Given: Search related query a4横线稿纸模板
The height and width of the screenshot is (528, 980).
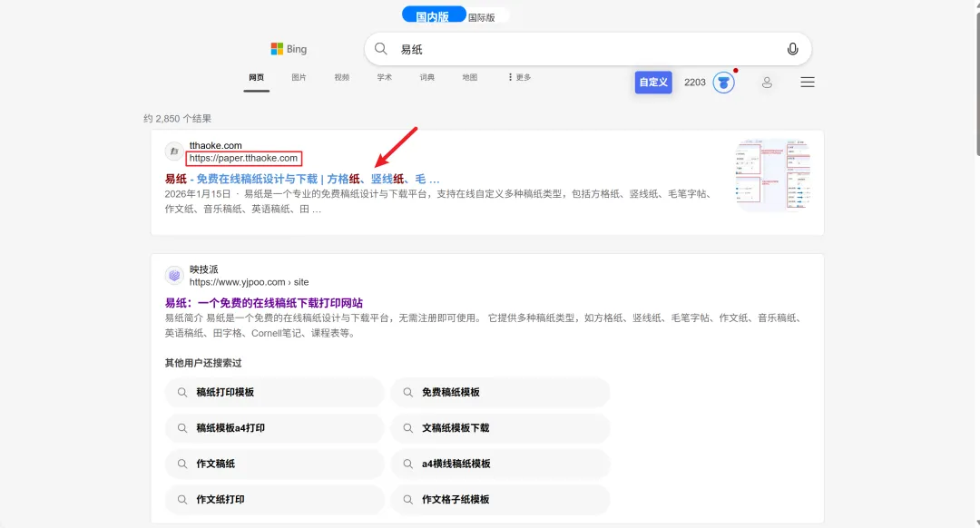Looking at the screenshot, I should click(x=500, y=464).
